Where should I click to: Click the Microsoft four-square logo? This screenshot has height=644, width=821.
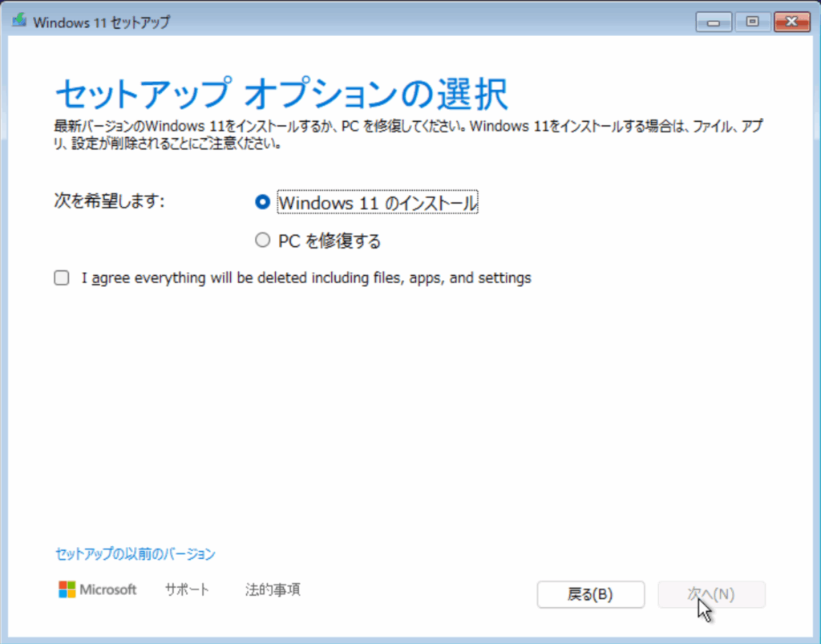tap(67, 589)
